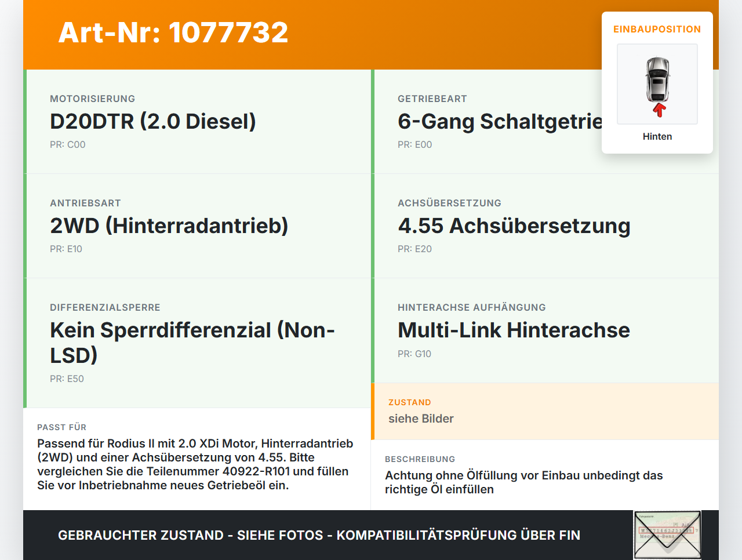Click the HINTERACHSE AUFHÄNGUNG label
This screenshot has height=560, width=742.
pyautogui.click(x=472, y=307)
